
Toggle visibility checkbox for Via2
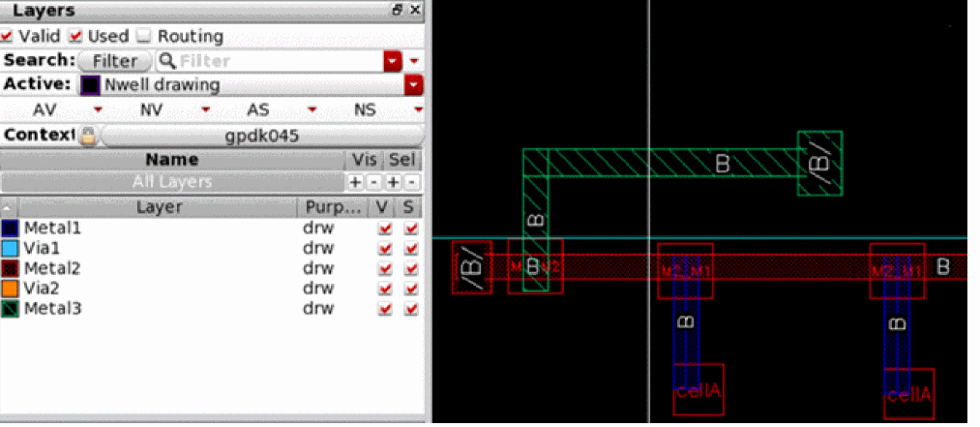385,289
